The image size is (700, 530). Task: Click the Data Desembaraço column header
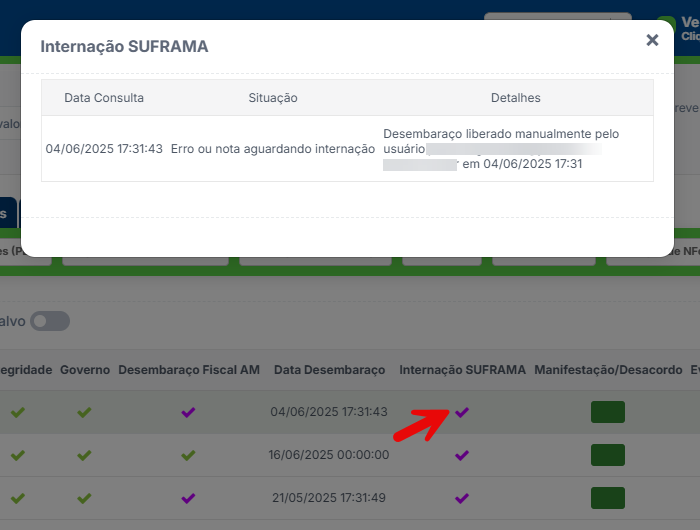[329, 370]
